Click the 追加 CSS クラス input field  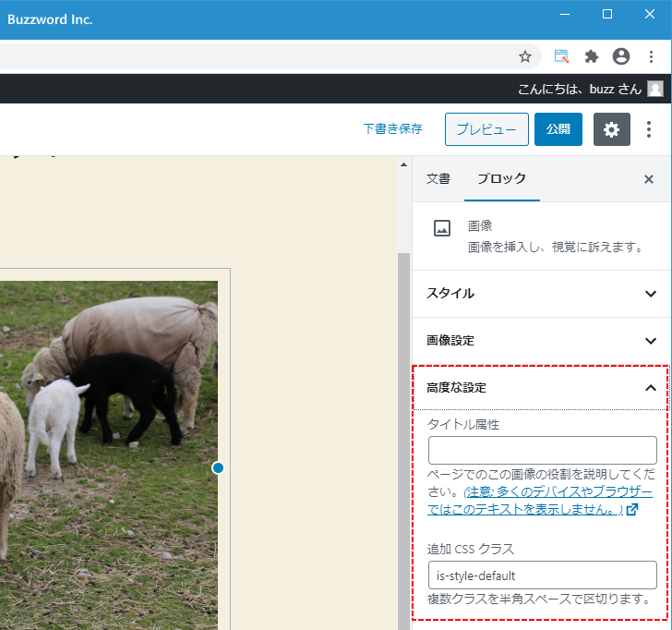pos(542,575)
